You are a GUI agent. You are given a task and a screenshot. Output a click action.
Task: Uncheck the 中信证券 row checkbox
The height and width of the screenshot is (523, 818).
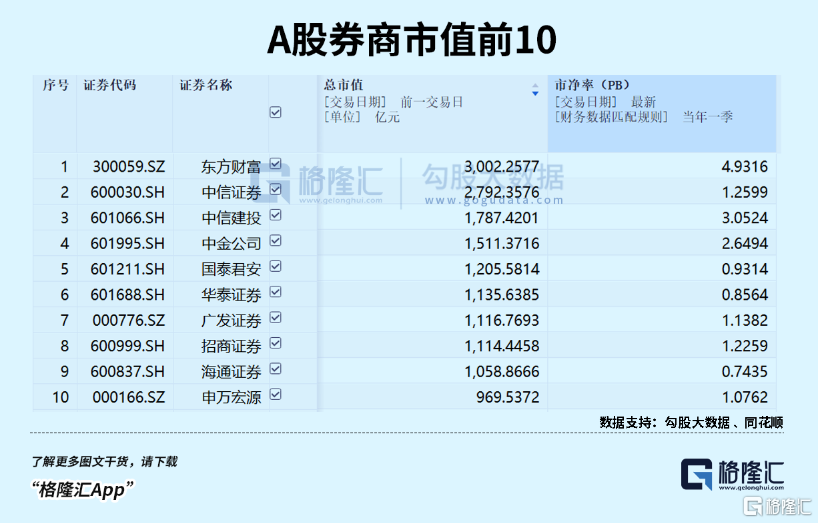(x=275, y=189)
